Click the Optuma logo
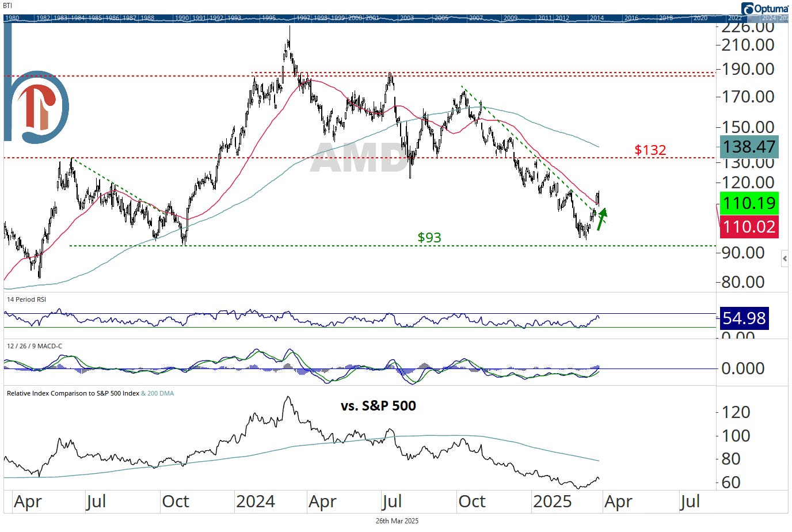Viewport: 792px width, 532px height. 765,8
